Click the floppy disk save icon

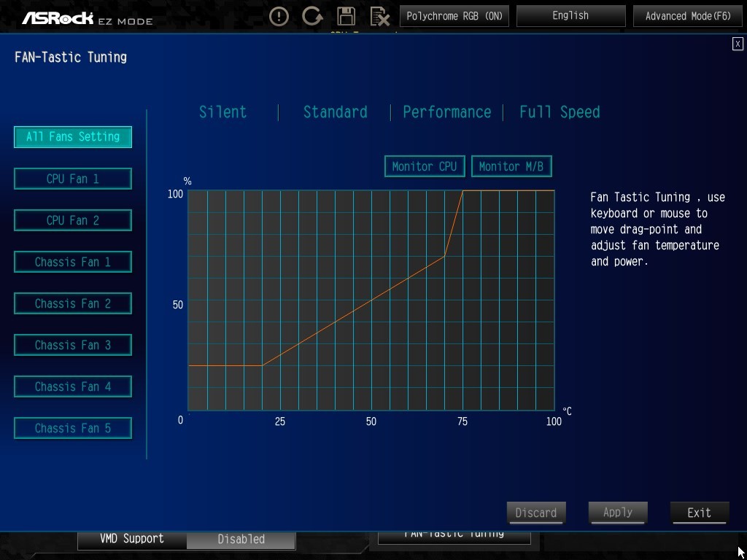coord(346,17)
